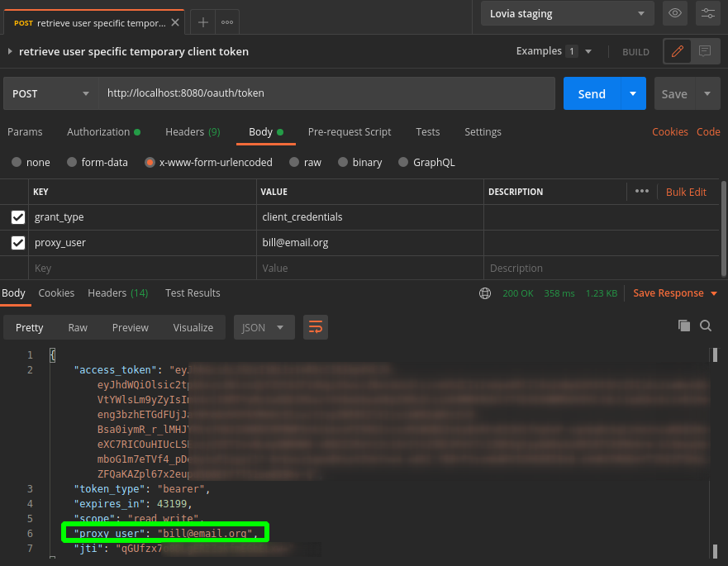Expand the request name disclosure triangle
Viewport: 728px width, 566px height.
pos(10,51)
